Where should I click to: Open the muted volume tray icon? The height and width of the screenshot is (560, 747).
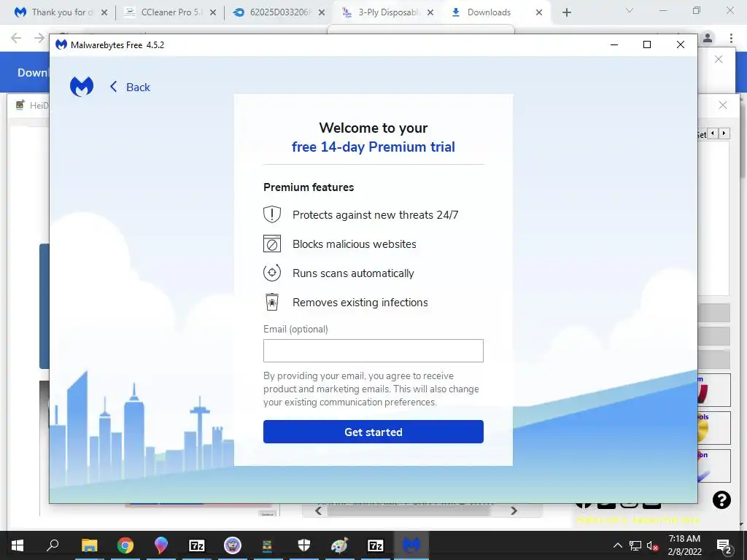pos(652,545)
